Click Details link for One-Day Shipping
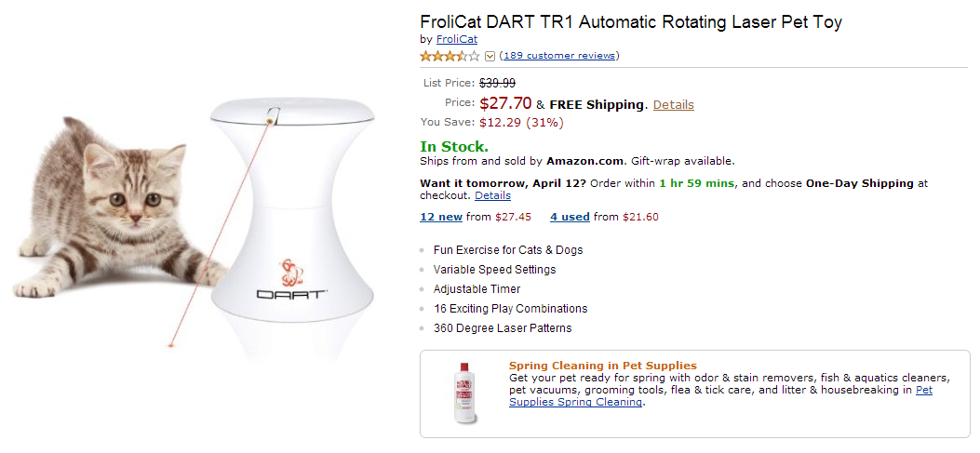 click(x=492, y=196)
